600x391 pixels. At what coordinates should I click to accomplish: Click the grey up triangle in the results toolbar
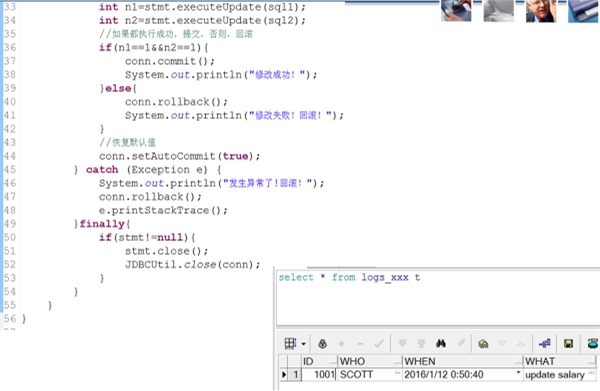tap(521, 344)
